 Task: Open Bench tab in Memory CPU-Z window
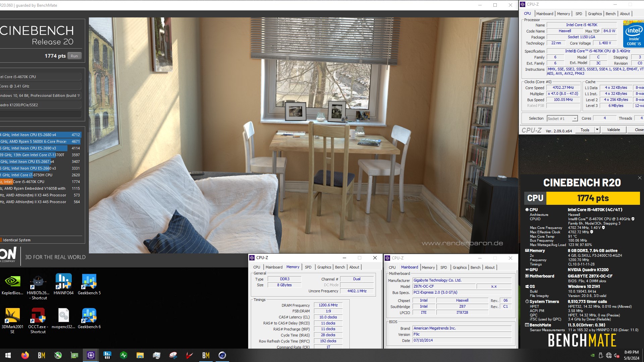point(340,267)
